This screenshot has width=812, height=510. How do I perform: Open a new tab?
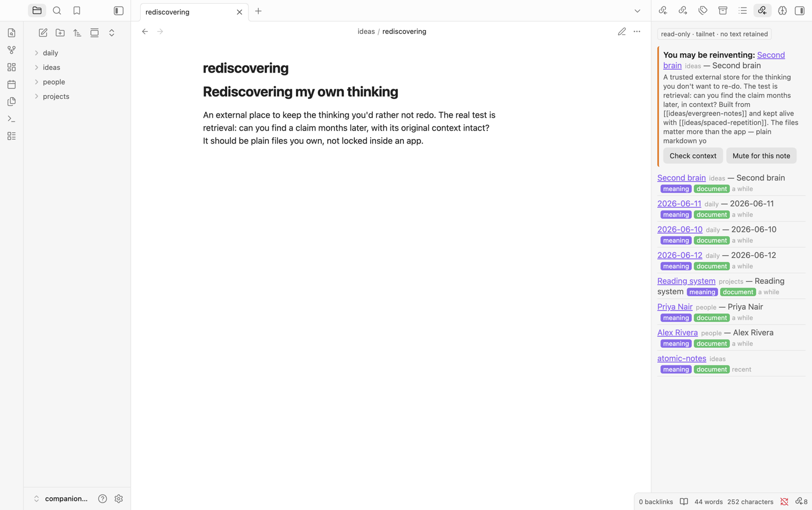click(258, 11)
